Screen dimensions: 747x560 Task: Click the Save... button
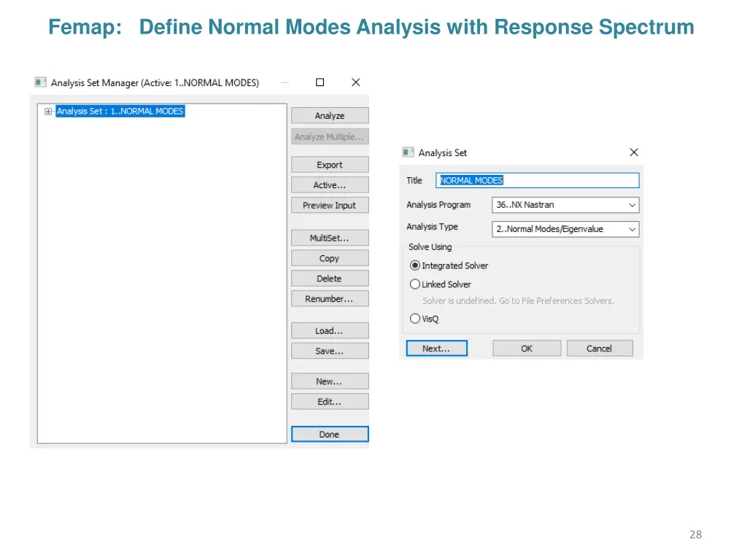(x=330, y=351)
